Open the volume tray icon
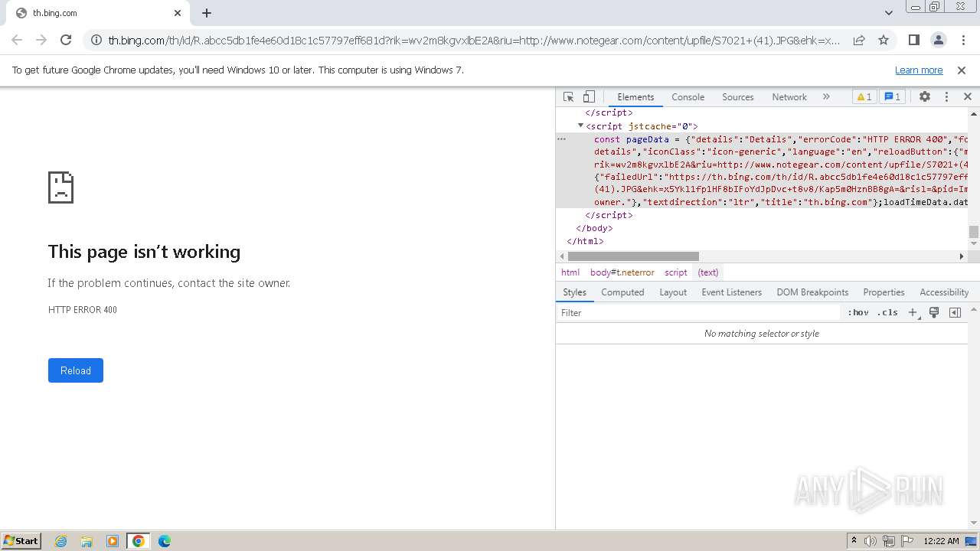Viewport: 980px width, 551px height. click(871, 541)
